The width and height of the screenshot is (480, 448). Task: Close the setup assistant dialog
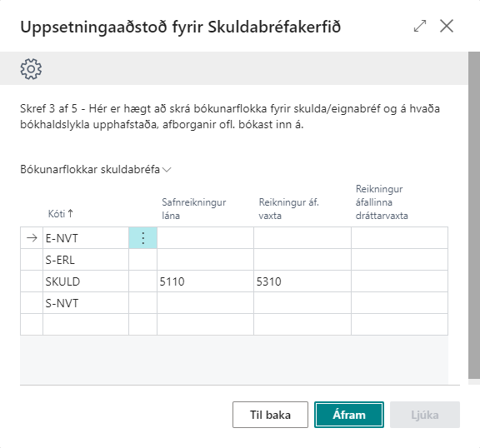447,26
